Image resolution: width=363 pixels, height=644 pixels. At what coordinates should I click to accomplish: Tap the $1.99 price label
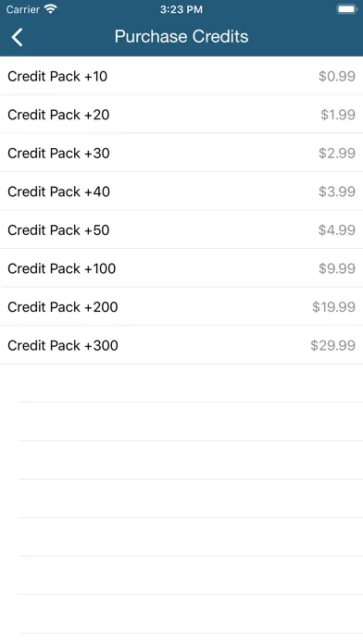(x=338, y=114)
